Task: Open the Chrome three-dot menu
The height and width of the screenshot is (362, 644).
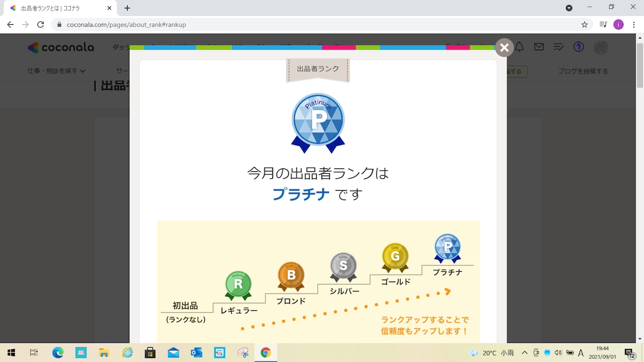Action: (x=634, y=24)
